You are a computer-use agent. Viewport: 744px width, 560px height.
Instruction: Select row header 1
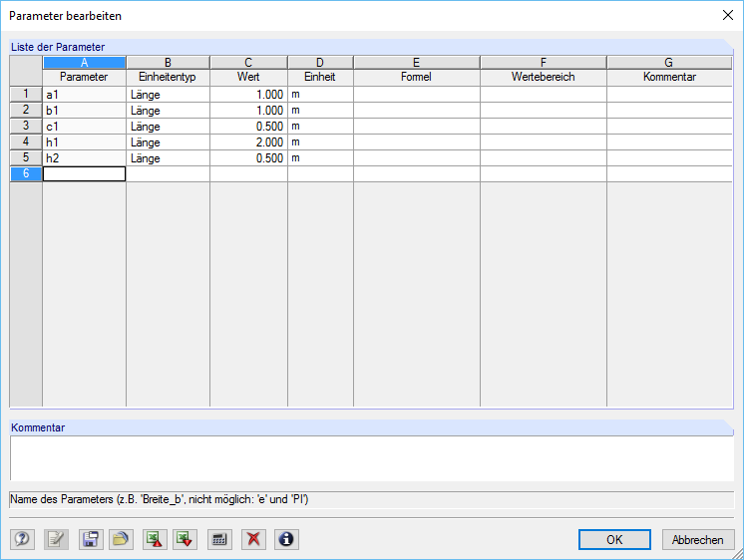click(26, 94)
